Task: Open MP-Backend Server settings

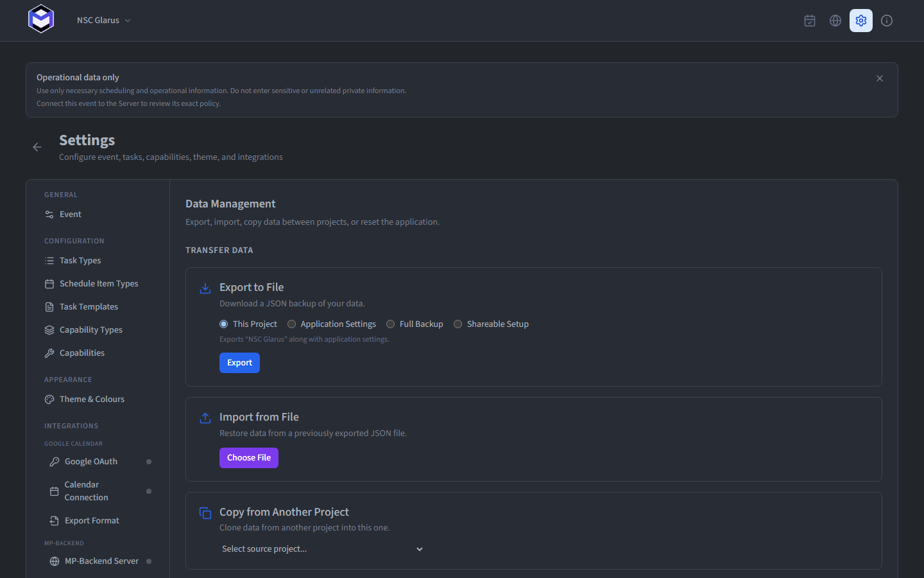Action: click(100, 561)
